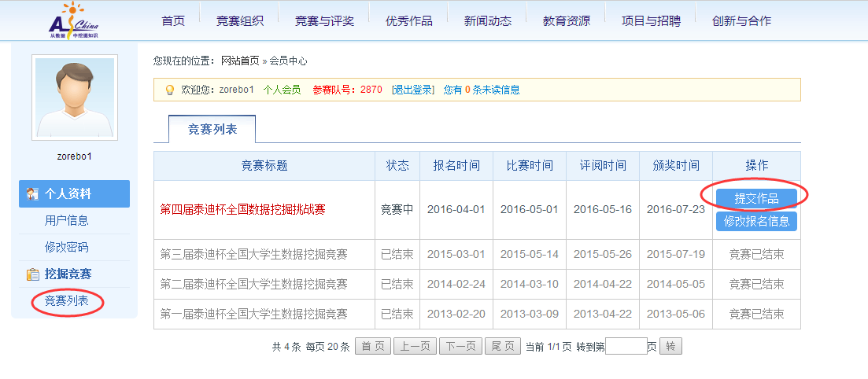The image size is (868, 379).
Task: Click the 比赛时间 column header
Action: pyautogui.click(x=530, y=165)
